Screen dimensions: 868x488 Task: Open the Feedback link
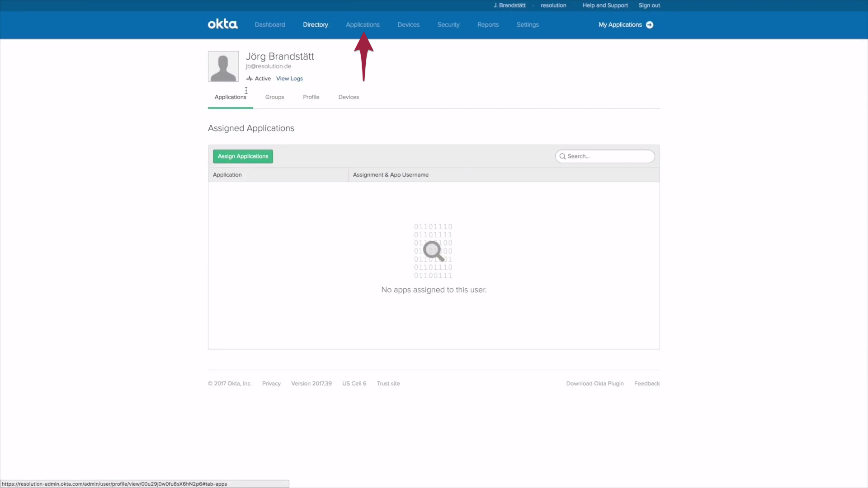(647, 384)
